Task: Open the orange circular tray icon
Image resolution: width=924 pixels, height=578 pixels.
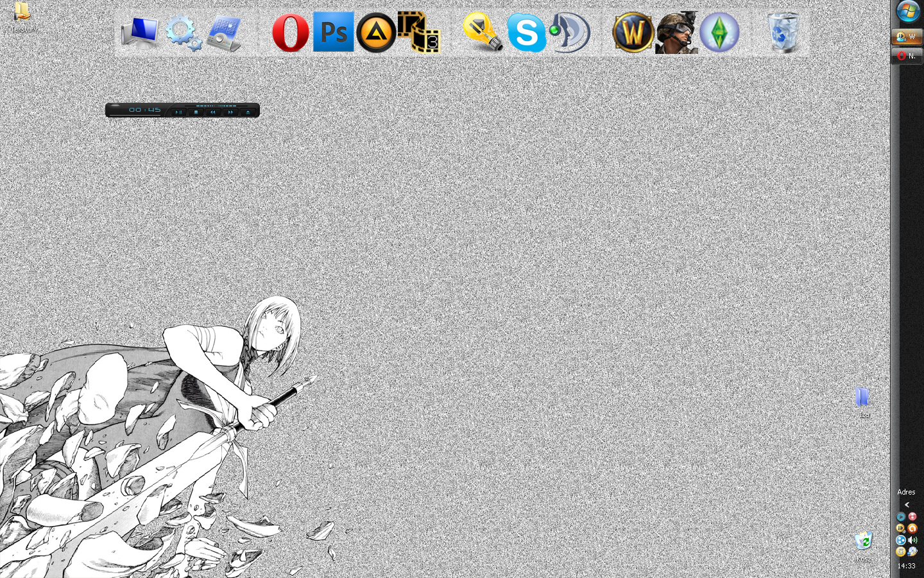Action: [x=912, y=528]
